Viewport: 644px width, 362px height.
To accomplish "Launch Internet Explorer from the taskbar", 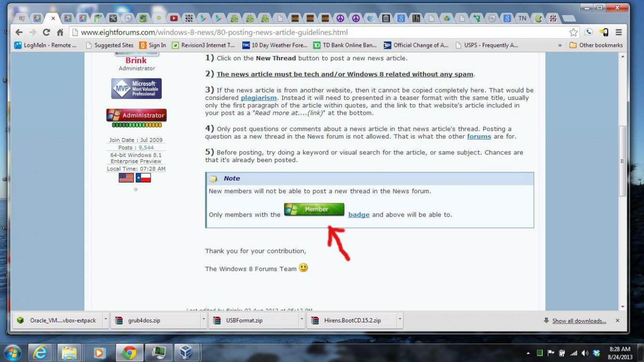I will pos(40,353).
